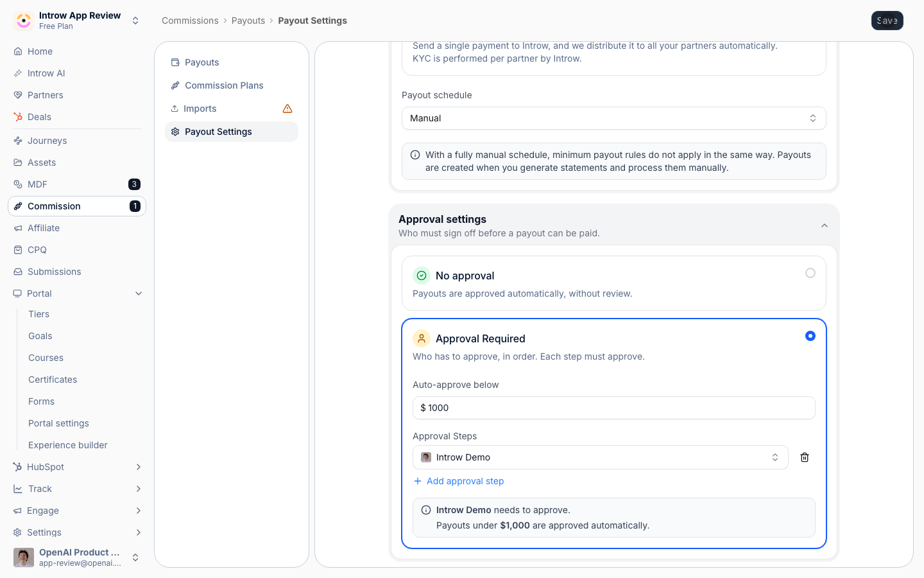Expand the Engage sidebar group
The height and width of the screenshot is (578, 924).
click(x=139, y=511)
